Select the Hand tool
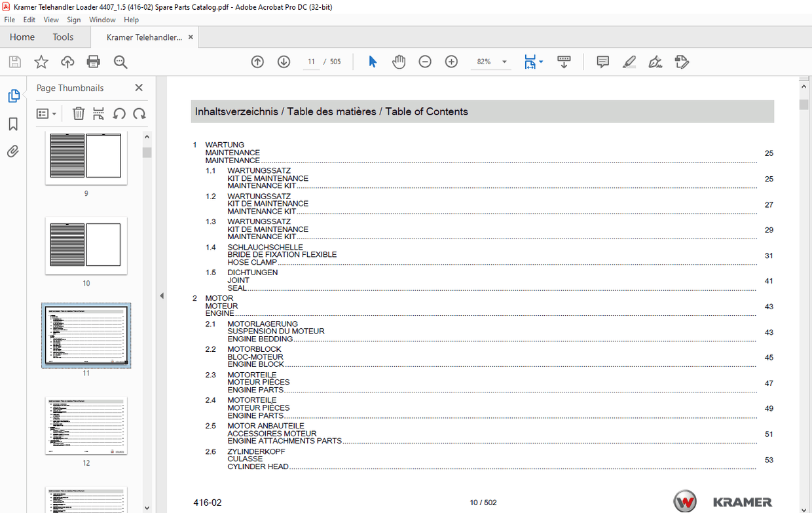The width and height of the screenshot is (812, 513). pyautogui.click(x=399, y=62)
